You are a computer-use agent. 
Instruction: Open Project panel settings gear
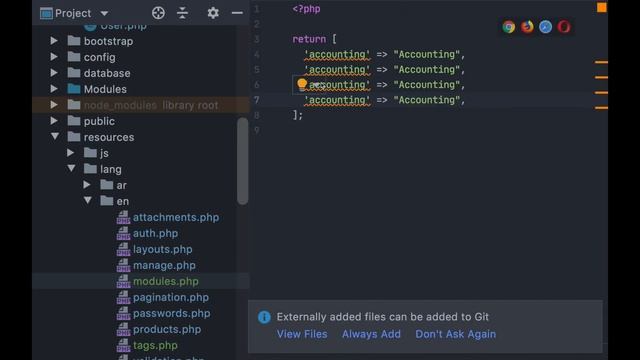(x=213, y=13)
